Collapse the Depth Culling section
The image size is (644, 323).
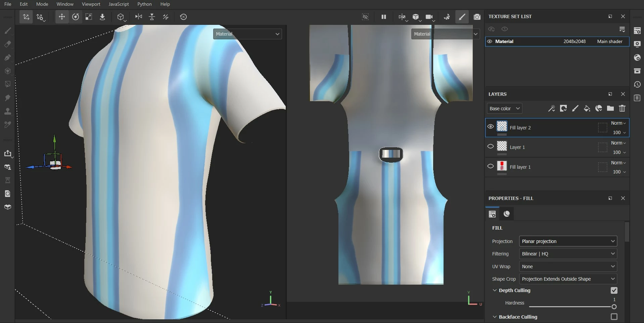coord(495,290)
